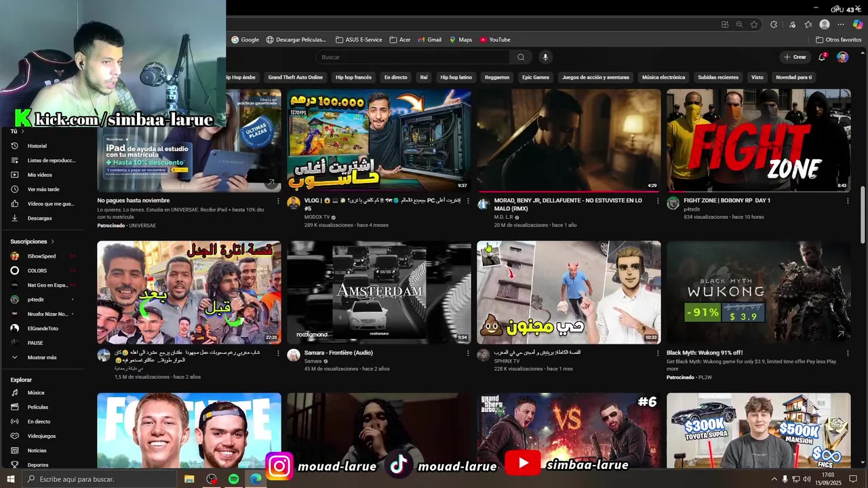Click the taskbar volume speaker icon
868x488 pixels.
click(807, 479)
